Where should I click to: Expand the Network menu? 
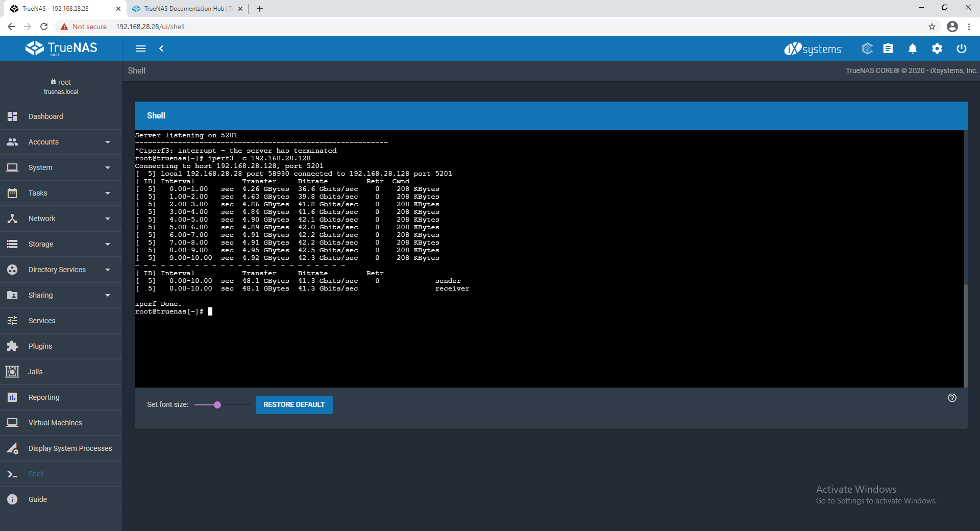coord(61,219)
